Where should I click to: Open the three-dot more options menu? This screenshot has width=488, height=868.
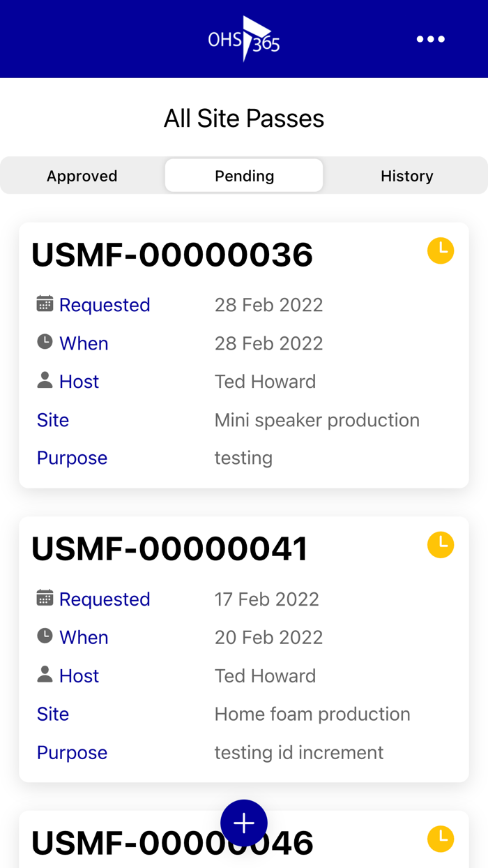430,39
